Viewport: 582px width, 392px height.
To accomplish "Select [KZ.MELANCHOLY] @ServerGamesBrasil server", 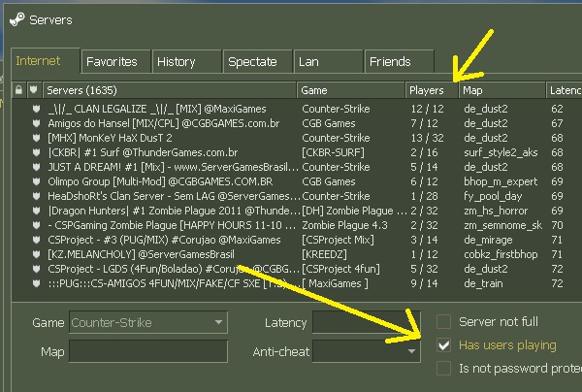I will click(297, 254).
